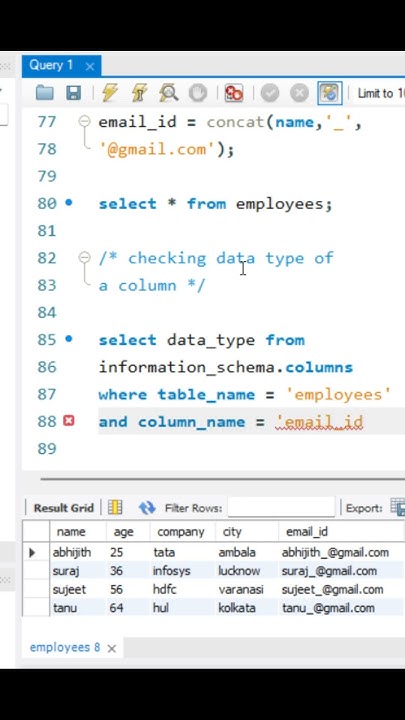Image resolution: width=405 pixels, height=720 pixels.
Task: Execute statement under cursor lightning icon
Action: coord(139,93)
